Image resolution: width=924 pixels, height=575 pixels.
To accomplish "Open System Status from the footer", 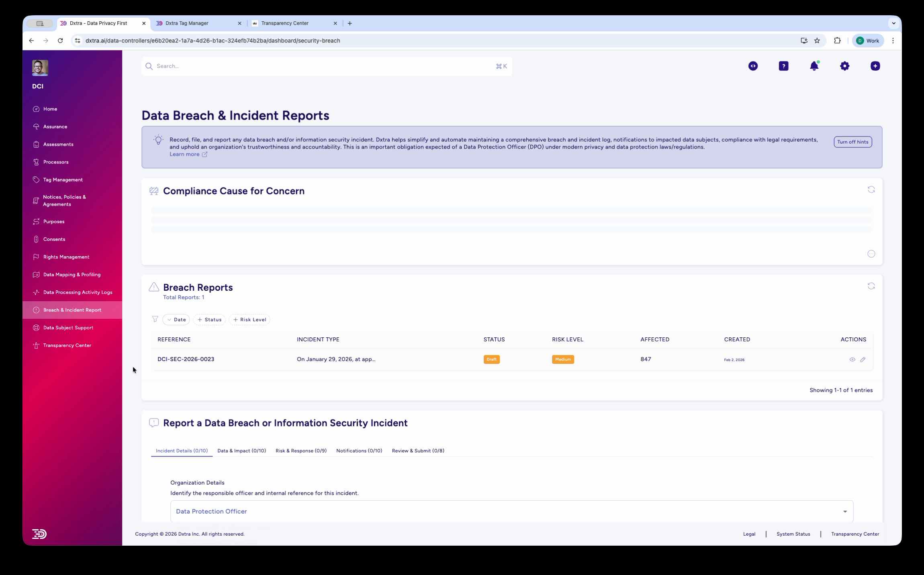I will coord(793,534).
